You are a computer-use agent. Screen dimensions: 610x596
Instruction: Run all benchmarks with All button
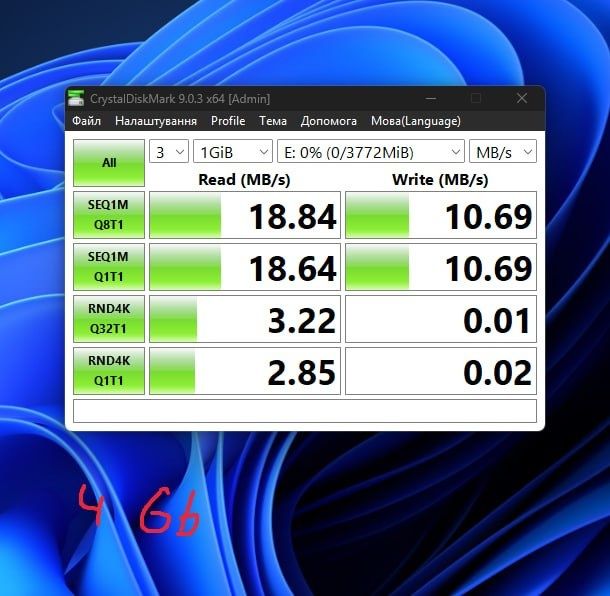pyautogui.click(x=109, y=163)
